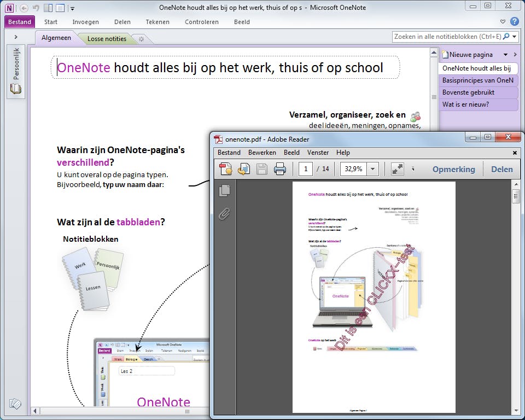Click Adobe Reader scrollbar thumb
This screenshot has height=420, width=525.
click(x=516, y=196)
